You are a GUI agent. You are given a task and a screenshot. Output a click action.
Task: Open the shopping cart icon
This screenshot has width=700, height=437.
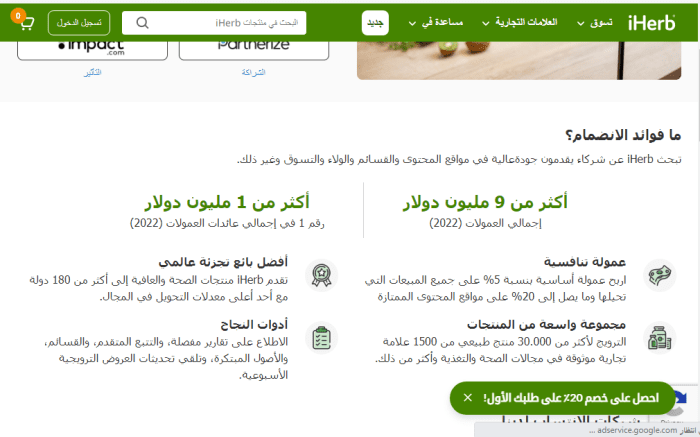pyautogui.click(x=27, y=23)
